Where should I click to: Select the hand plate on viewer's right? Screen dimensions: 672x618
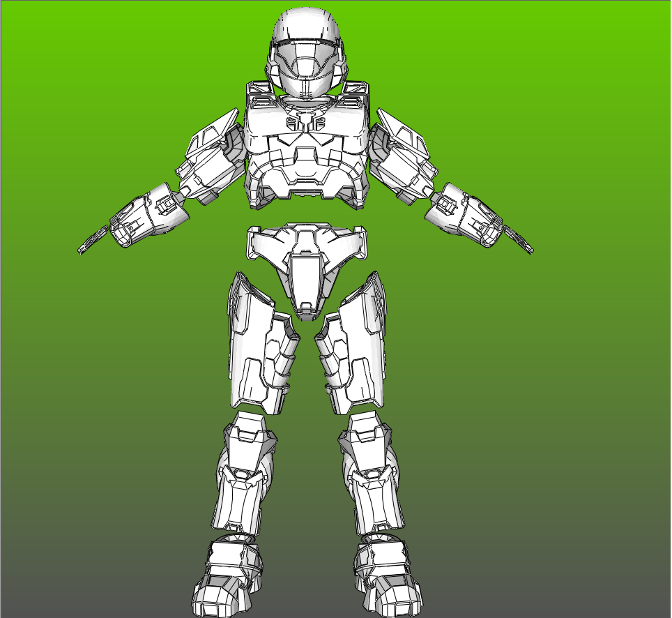point(518,239)
